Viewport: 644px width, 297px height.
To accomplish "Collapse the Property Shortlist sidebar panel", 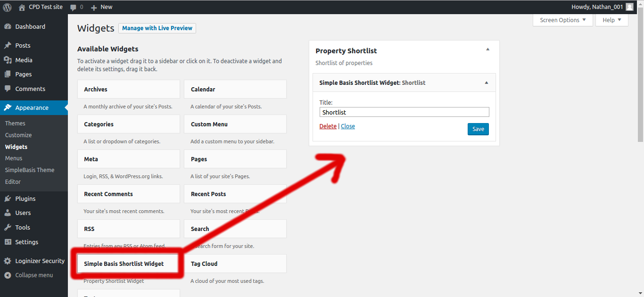I will 488,49.
